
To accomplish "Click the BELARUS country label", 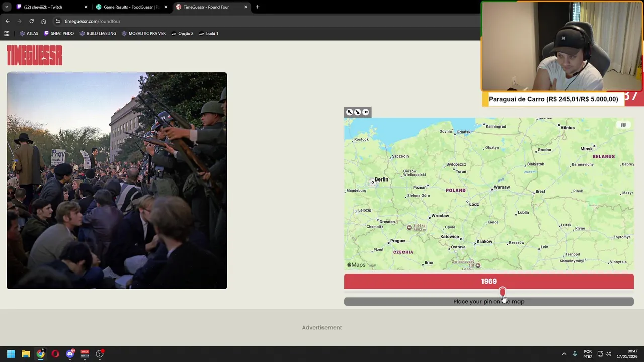I will 603,157.
